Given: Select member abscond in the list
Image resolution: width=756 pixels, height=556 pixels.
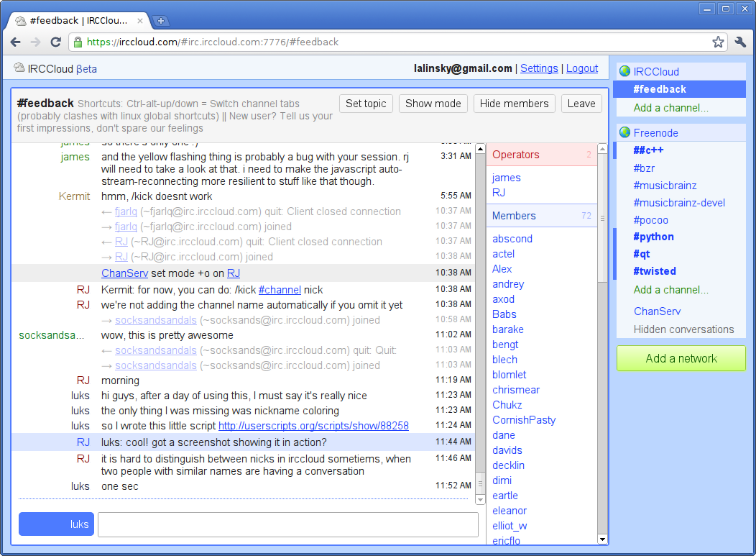Looking at the screenshot, I should click(512, 238).
